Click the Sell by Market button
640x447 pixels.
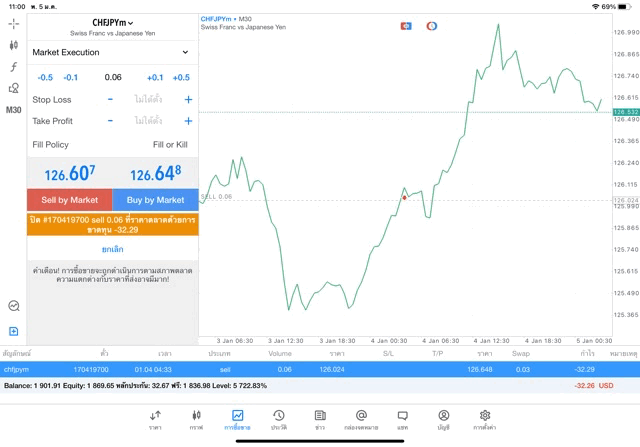[69, 200]
